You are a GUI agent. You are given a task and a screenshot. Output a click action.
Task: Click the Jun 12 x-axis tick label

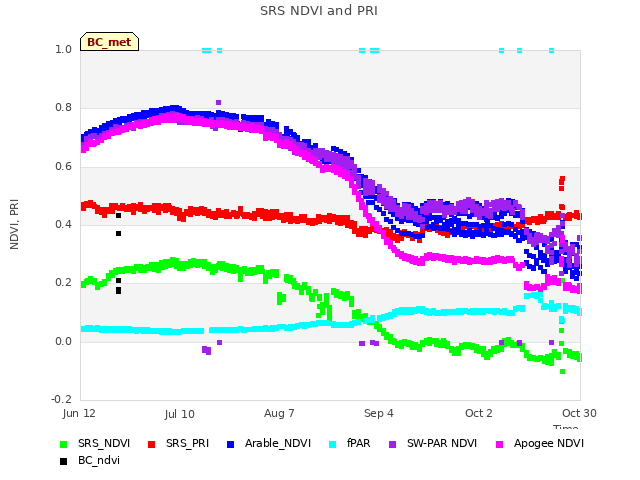pos(79,413)
